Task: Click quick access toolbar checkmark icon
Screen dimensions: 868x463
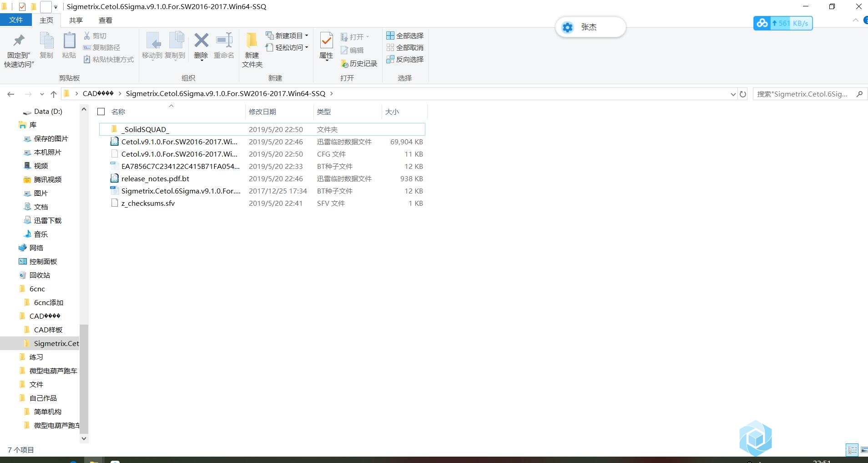Action: point(22,6)
